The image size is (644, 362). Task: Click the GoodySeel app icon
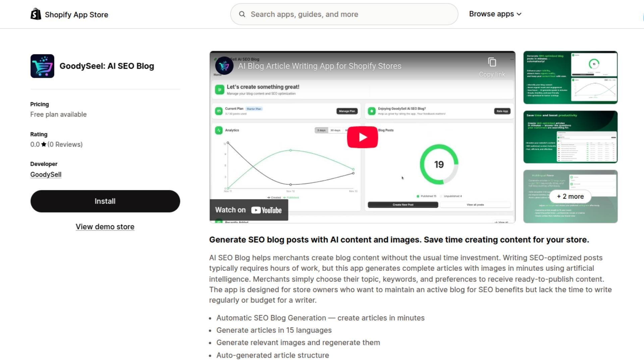tap(42, 66)
